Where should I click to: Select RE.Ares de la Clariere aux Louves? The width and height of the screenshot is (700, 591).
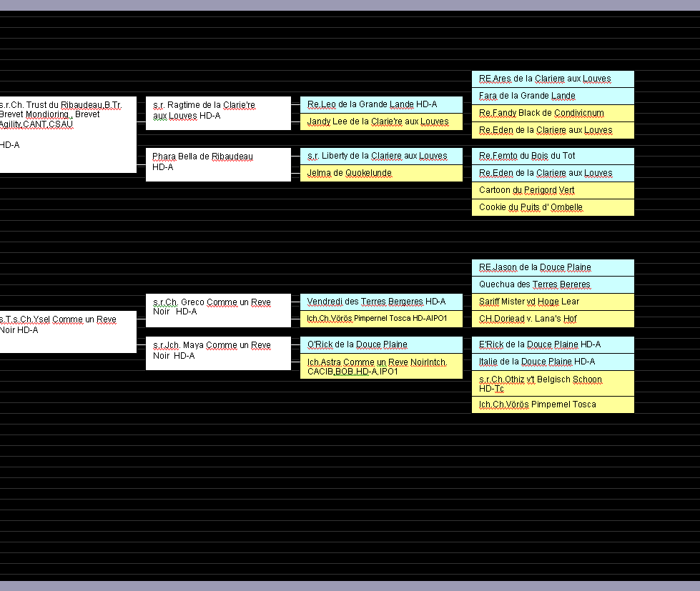coord(553,79)
